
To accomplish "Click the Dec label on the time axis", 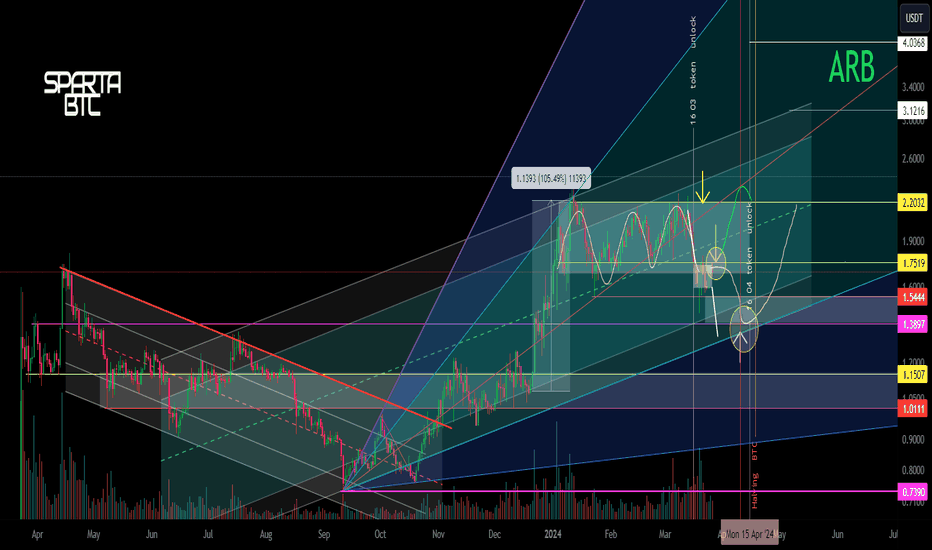I will 495,534.
